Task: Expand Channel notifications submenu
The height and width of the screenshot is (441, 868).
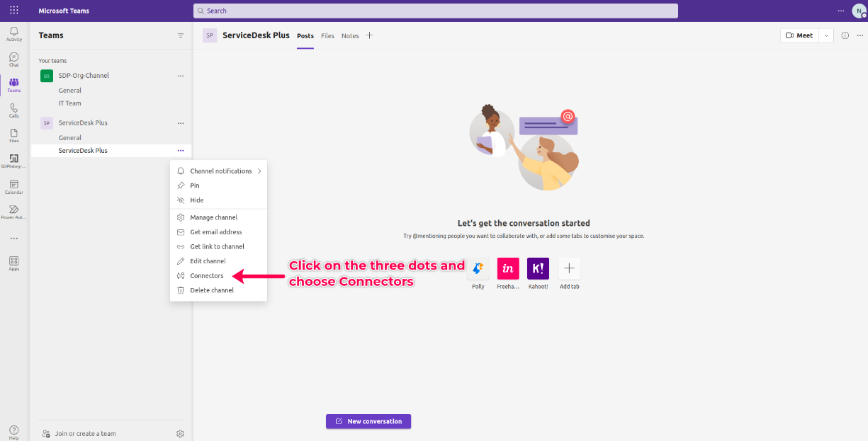Action: pyautogui.click(x=218, y=171)
